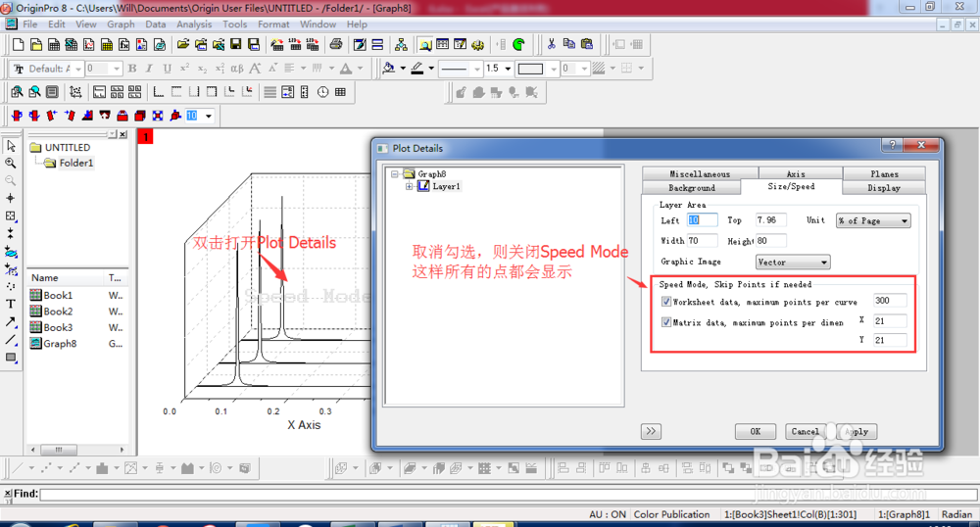Uncheck Matrix data maximum points checkbox
This screenshot has height=527, width=980.
(666, 322)
